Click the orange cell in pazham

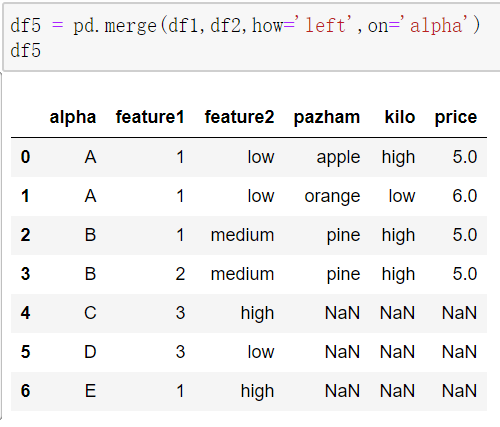[x=332, y=196]
